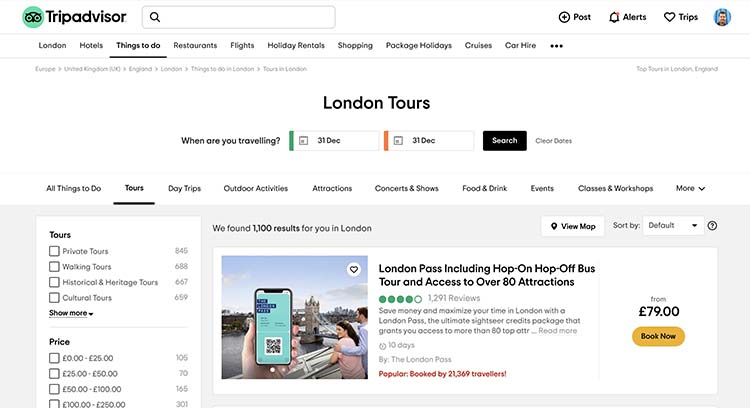Tick the Private Tours checkbox
Viewport: 750px width, 408px height.
(54, 251)
